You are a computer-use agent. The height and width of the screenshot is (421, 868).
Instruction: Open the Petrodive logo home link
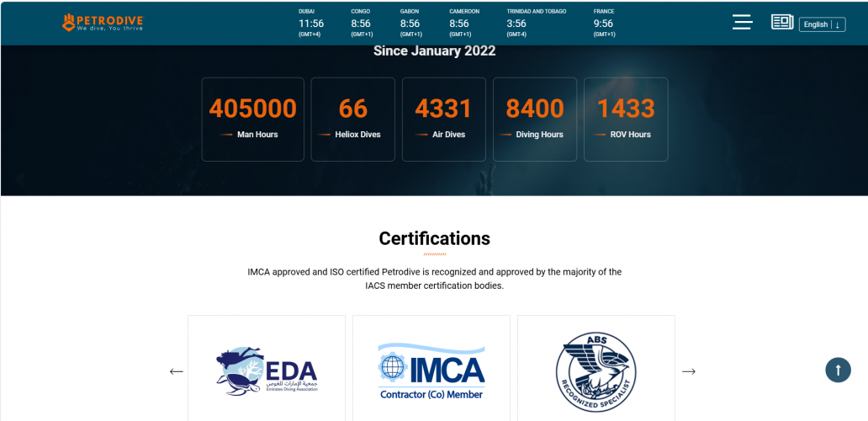pos(103,22)
